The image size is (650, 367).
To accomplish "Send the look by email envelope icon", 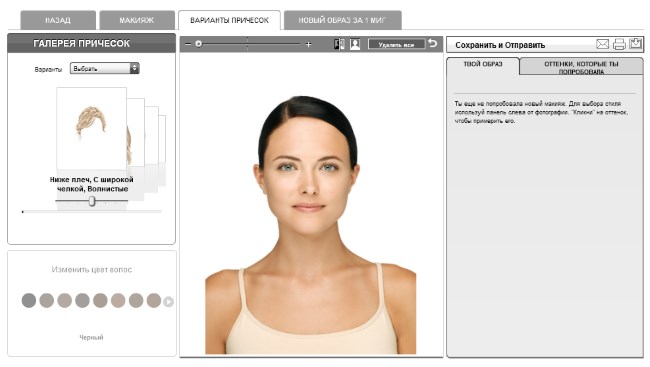I will coord(602,44).
